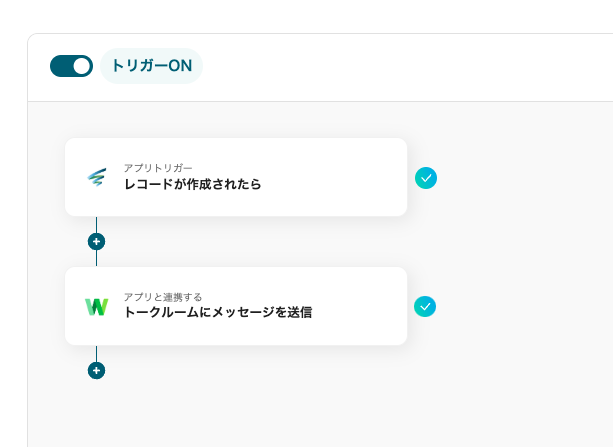Screen dimensions: 613x447
Task: Click the blank gray flow canvas
Action: pos(300,400)
